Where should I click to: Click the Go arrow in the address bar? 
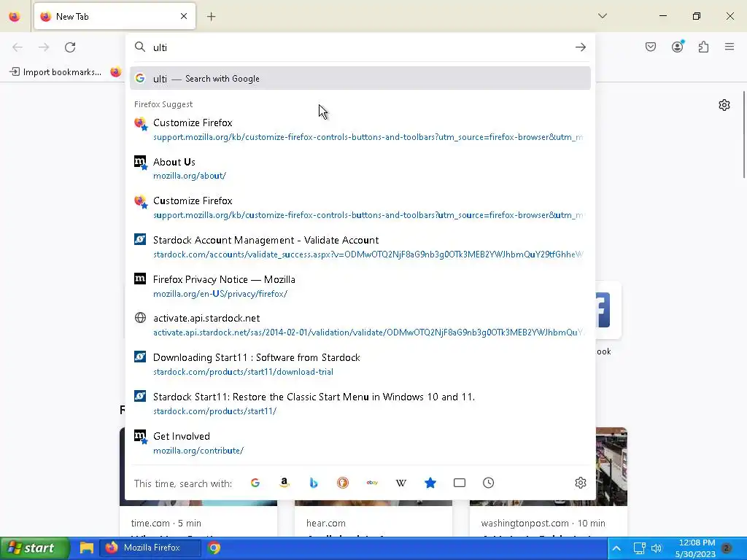point(580,47)
